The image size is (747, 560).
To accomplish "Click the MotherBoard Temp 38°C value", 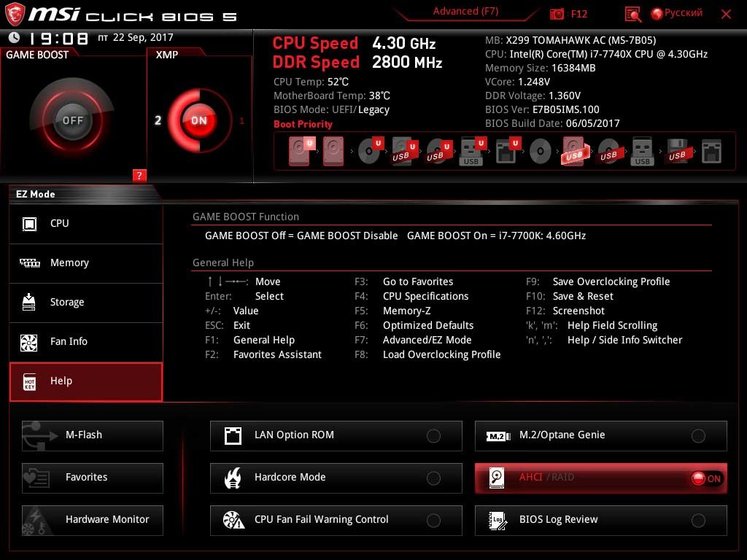I will coord(379,96).
